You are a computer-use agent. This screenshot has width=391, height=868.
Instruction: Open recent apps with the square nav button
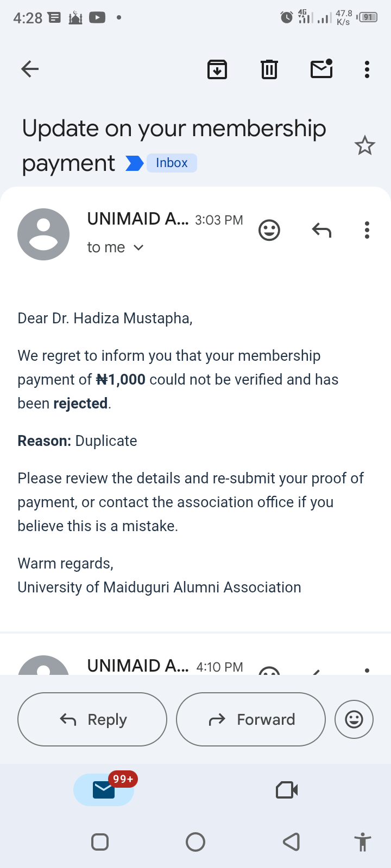pyautogui.click(x=100, y=842)
